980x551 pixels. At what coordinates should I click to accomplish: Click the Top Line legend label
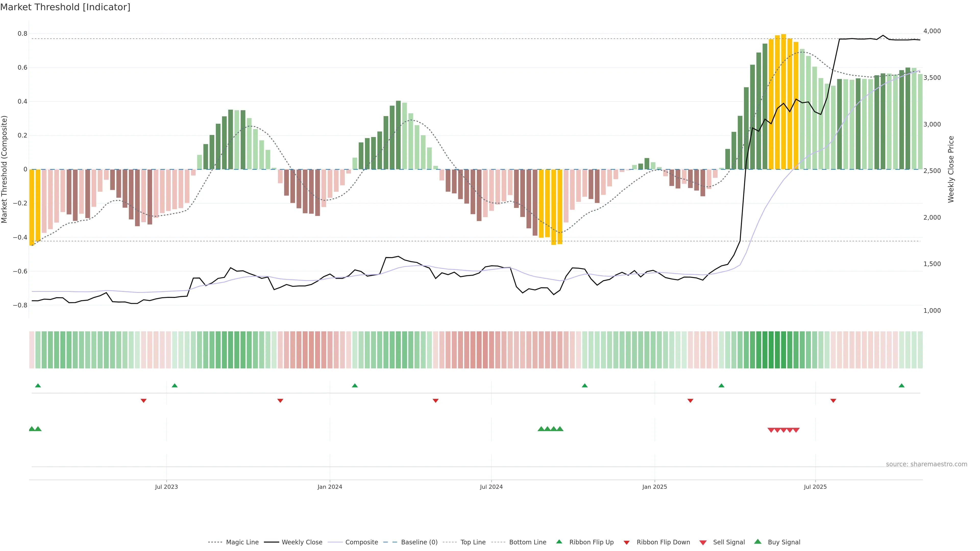tap(473, 542)
